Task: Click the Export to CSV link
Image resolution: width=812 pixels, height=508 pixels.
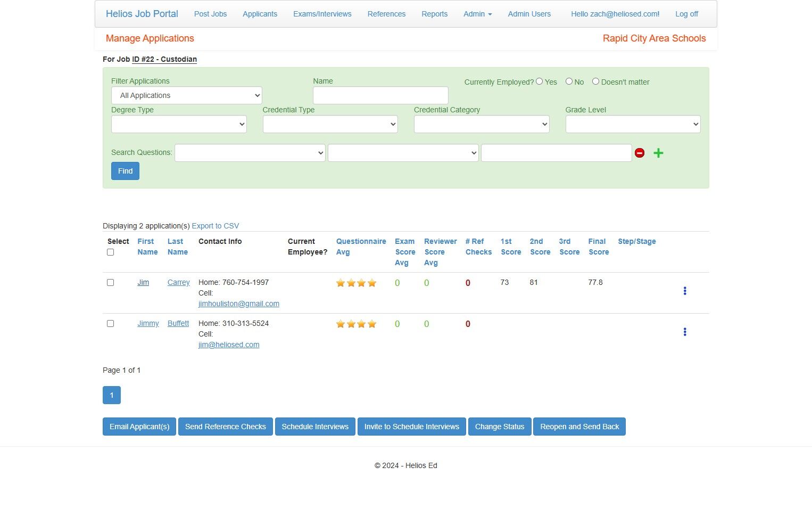Action: tap(216, 226)
